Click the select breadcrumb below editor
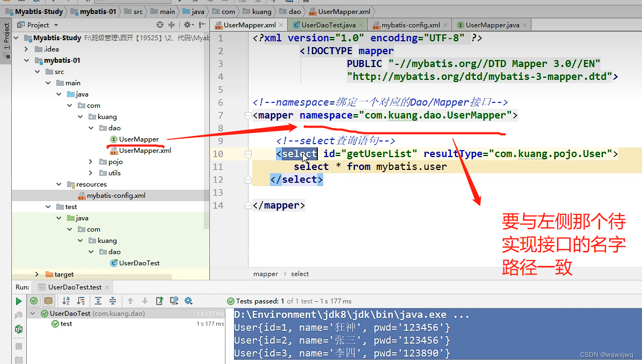Image resolution: width=642 pixels, height=364 pixels. click(x=300, y=274)
